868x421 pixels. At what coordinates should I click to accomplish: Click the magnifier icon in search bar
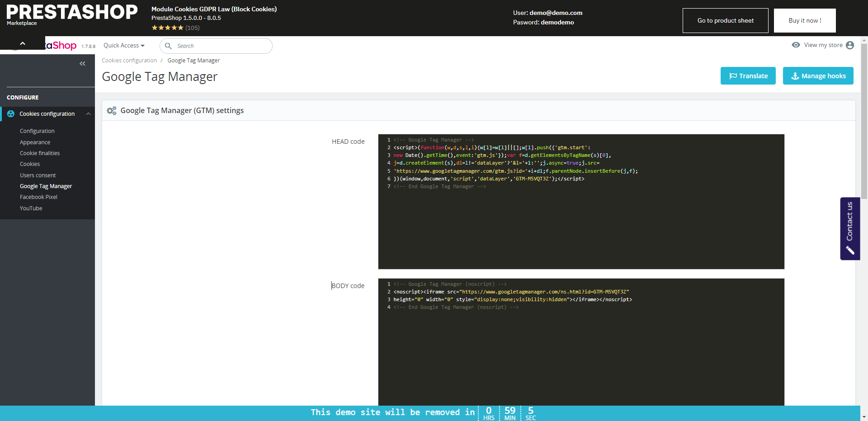[168, 46]
